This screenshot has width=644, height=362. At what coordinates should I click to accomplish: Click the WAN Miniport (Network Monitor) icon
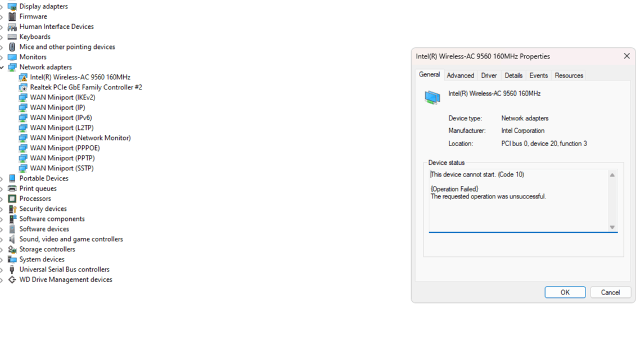tap(23, 138)
